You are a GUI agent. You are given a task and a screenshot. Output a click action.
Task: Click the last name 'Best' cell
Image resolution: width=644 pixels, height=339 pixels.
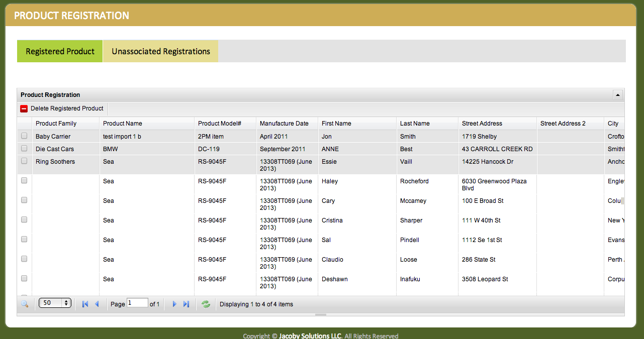click(x=427, y=149)
